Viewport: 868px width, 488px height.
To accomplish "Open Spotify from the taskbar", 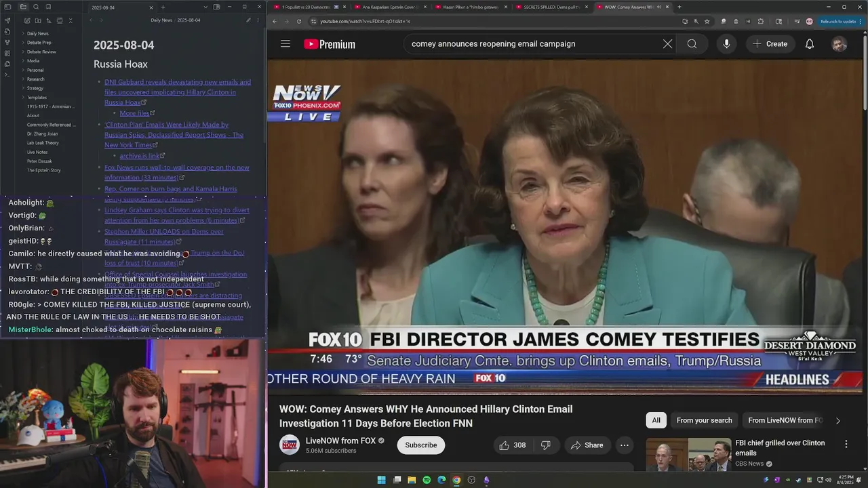I will point(427,480).
